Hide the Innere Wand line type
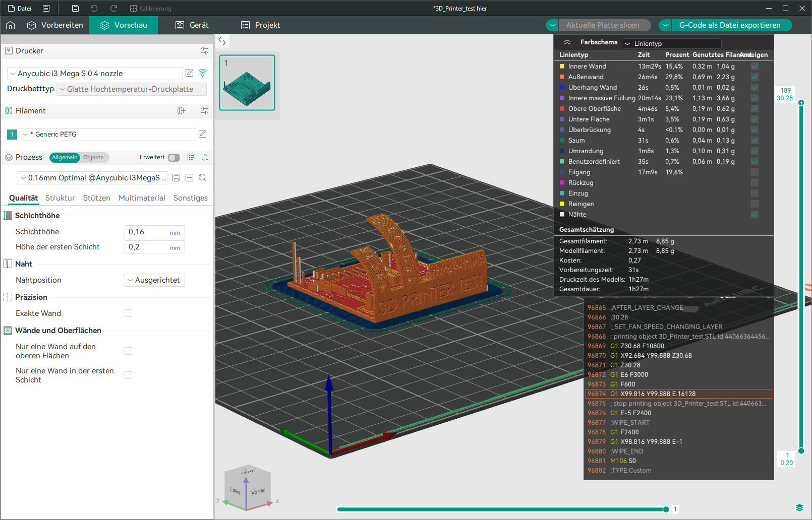Image resolution: width=812 pixels, height=520 pixels. click(x=755, y=67)
